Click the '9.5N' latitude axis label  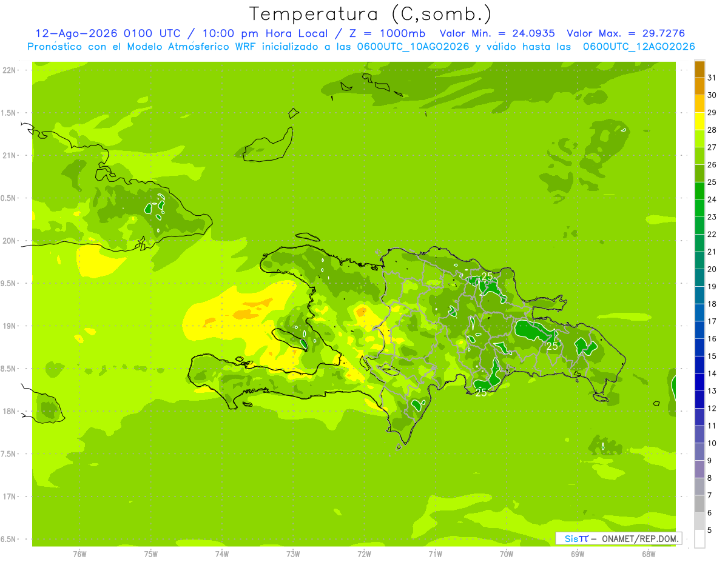(x=9, y=283)
